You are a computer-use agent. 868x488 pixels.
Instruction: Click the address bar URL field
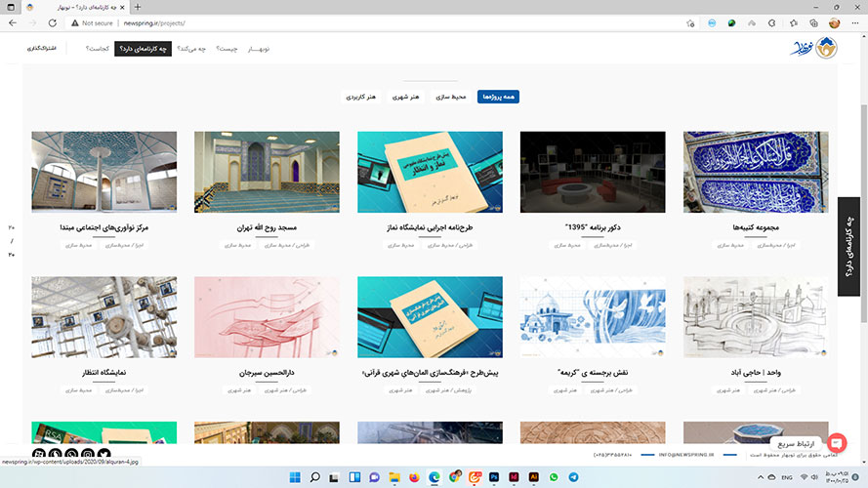point(377,23)
